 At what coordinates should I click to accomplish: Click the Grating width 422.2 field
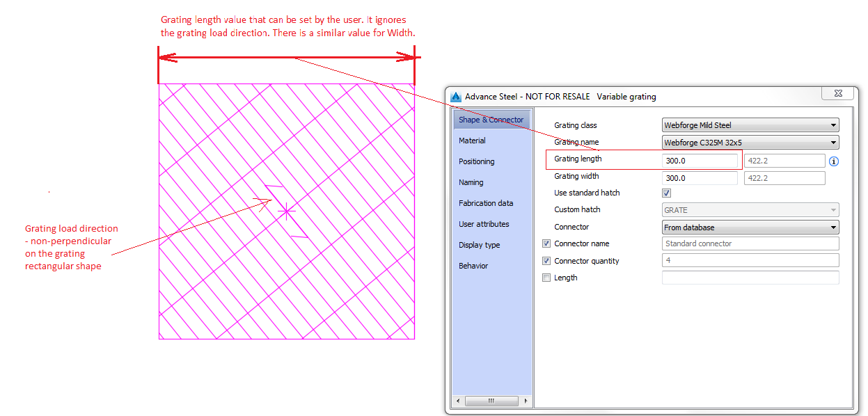(785, 178)
